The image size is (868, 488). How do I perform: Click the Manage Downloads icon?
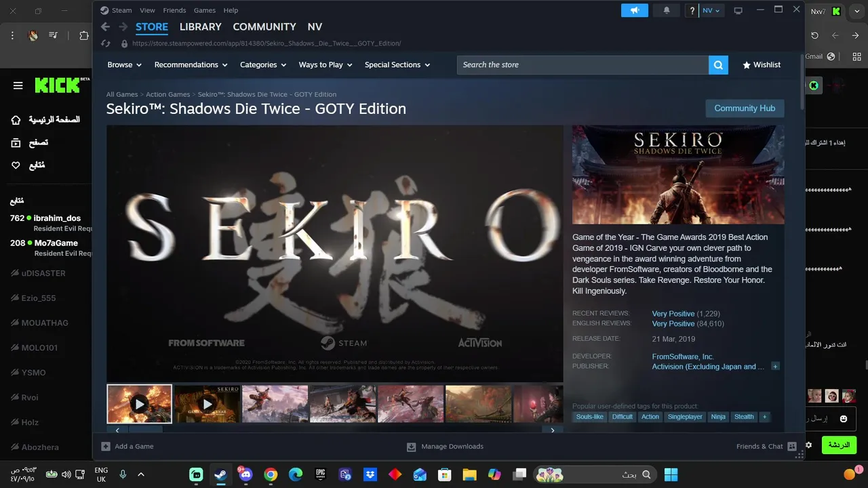pos(411,447)
